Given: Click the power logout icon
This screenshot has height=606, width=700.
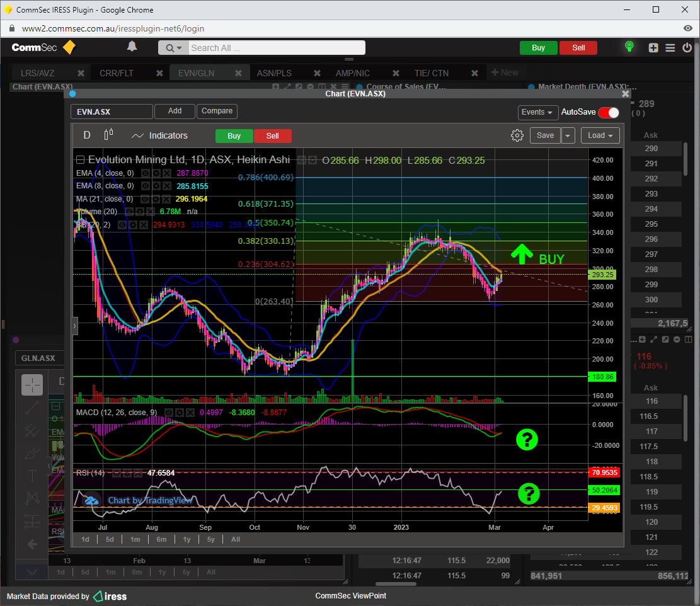Looking at the screenshot, I should click(687, 48).
